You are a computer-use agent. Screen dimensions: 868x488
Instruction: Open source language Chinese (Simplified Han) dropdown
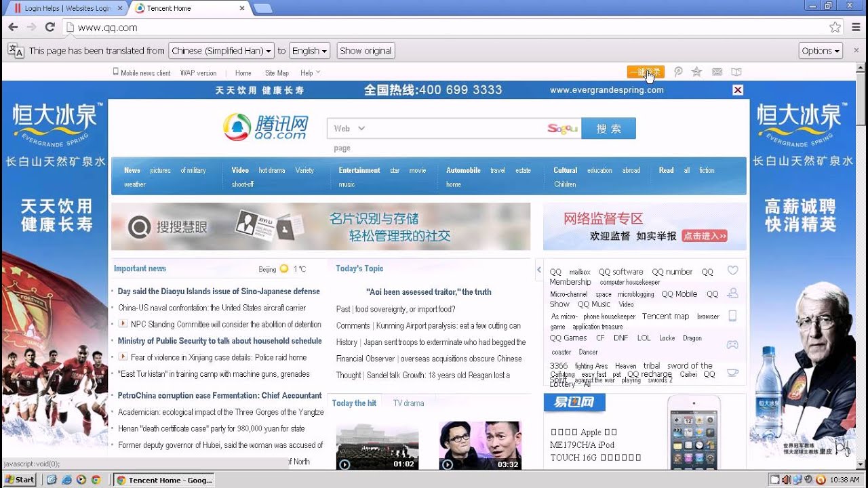click(221, 51)
